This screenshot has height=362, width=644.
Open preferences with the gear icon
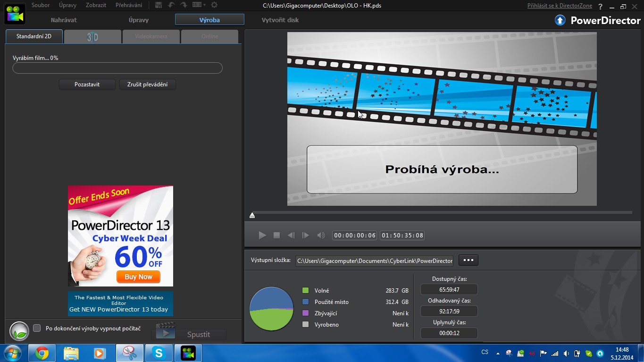pos(214,5)
